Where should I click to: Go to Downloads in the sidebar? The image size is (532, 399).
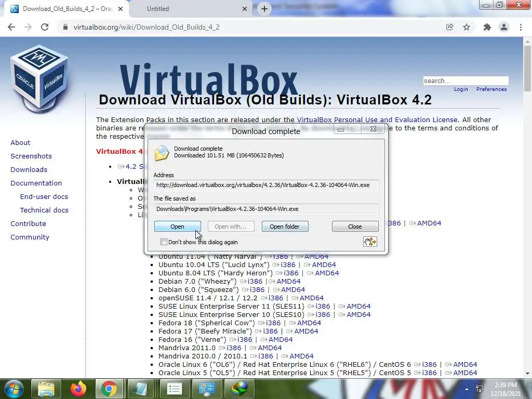(x=29, y=170)
